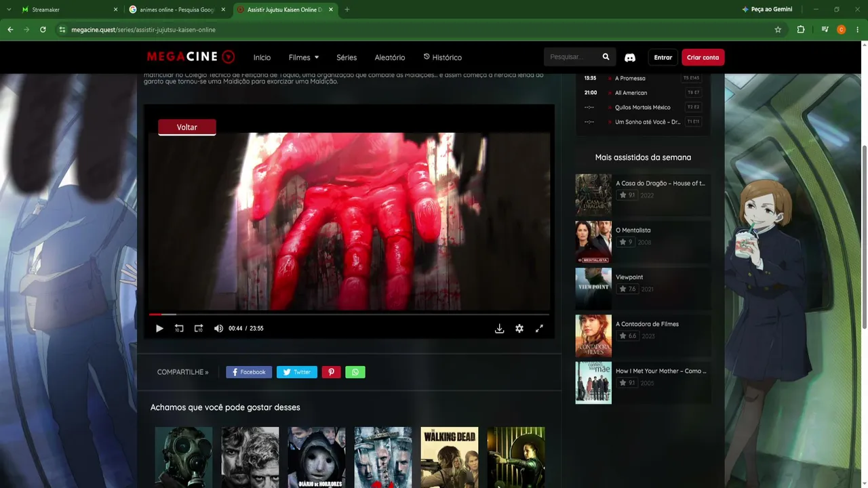The image size is (868, 488).
Task: Open the Séries menu item
Action: [x=347, y=58]
